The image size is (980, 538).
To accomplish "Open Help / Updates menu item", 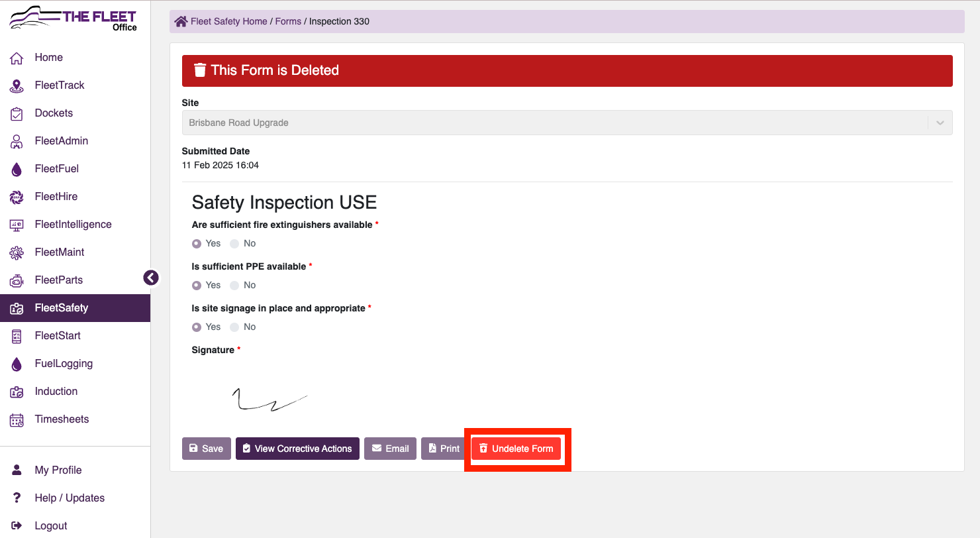I will tap(75, 498).
